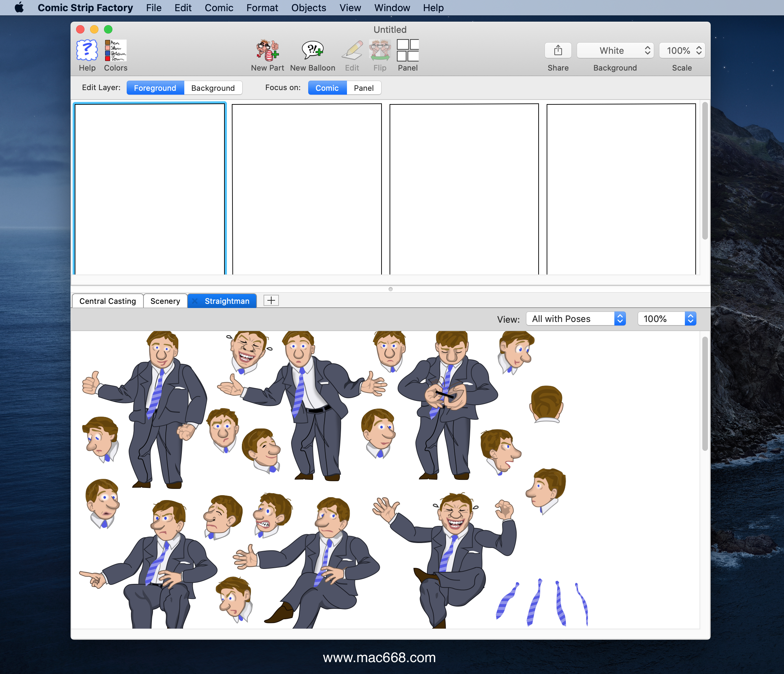
Task: Switch Focus on to Panel
Action: (x=363, y=87)
